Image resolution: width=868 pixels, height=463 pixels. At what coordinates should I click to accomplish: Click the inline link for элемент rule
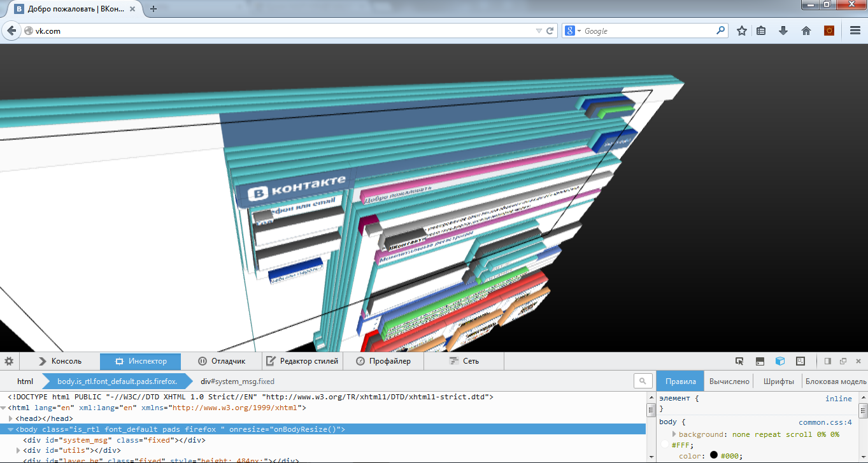click(x=839, y=399)
